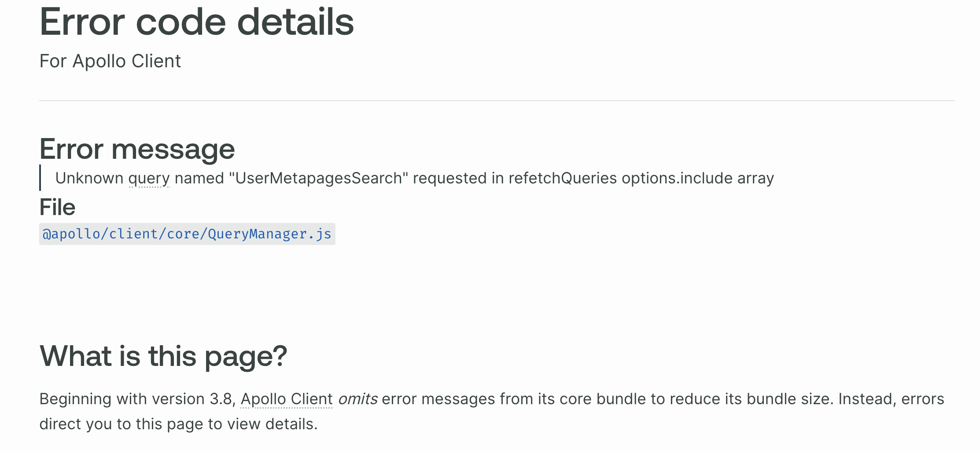Click the vertical quote bar beside the error

tap(40, 178)
